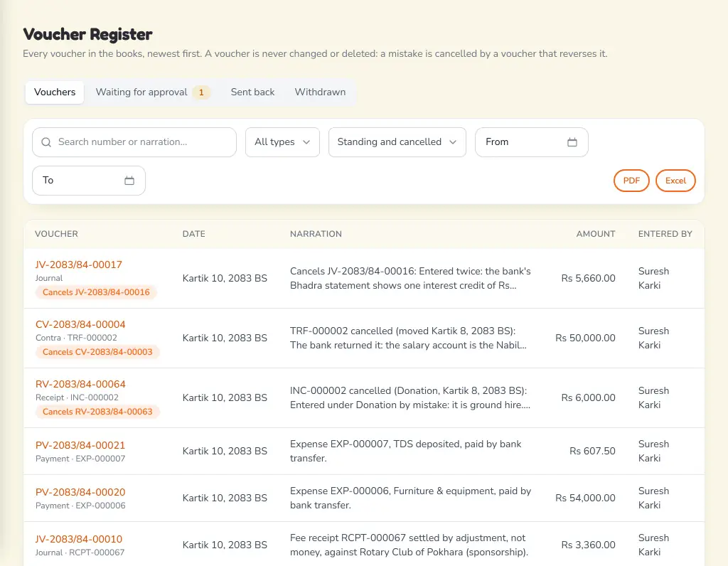Open voucher PV-2083/84-00021
Screen dimensions: 728x566
point(80,445)
